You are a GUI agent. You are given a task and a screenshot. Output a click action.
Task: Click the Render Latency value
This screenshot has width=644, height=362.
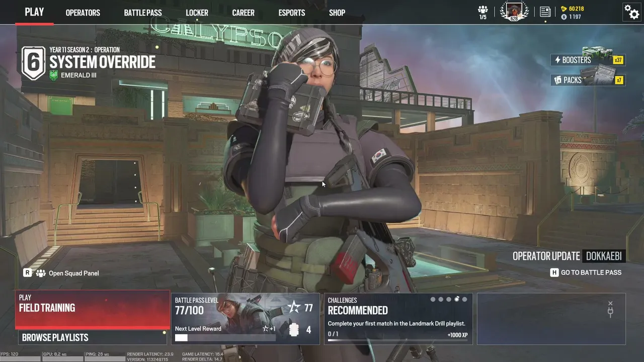click(x=150, y=354)
